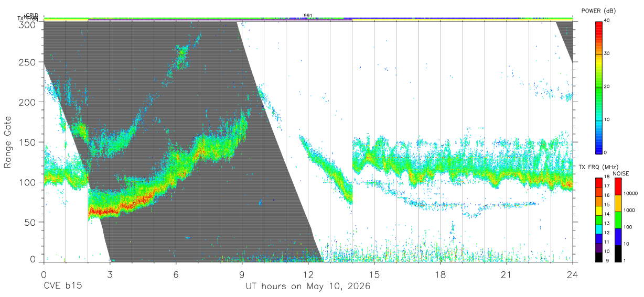Pick the cyan 12-13 MHz frequency swatch
This screenshot has width=644, height=297.
[599, 229]
